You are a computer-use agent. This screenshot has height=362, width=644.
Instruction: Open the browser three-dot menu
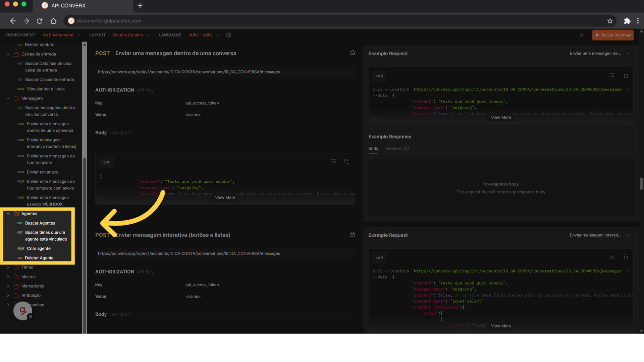tap(638, 21)
